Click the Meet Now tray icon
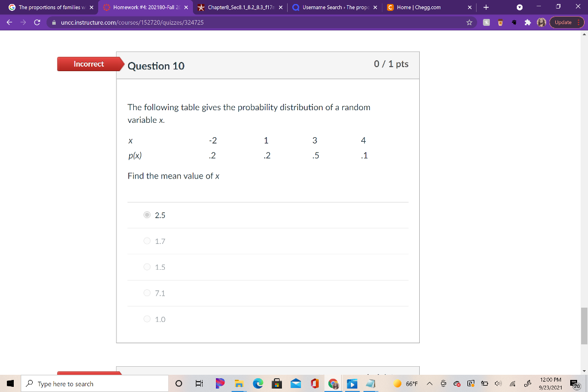Screen dimensions: 588x392 (443, 384)
